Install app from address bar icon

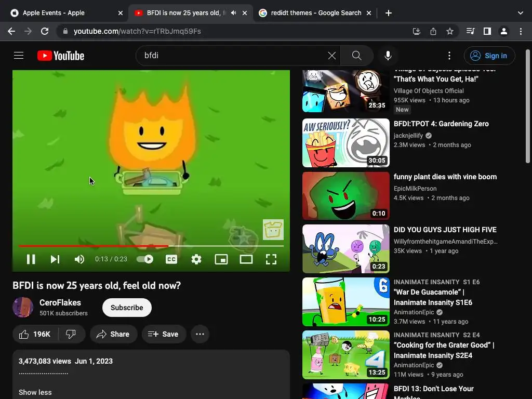coord(416,31)
